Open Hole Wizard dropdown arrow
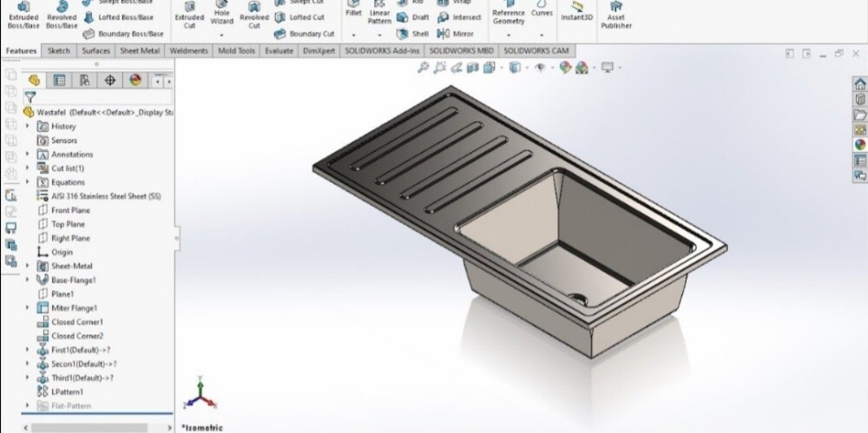The height and width of the screenshot is (433, 868). (x=221, y=35)
